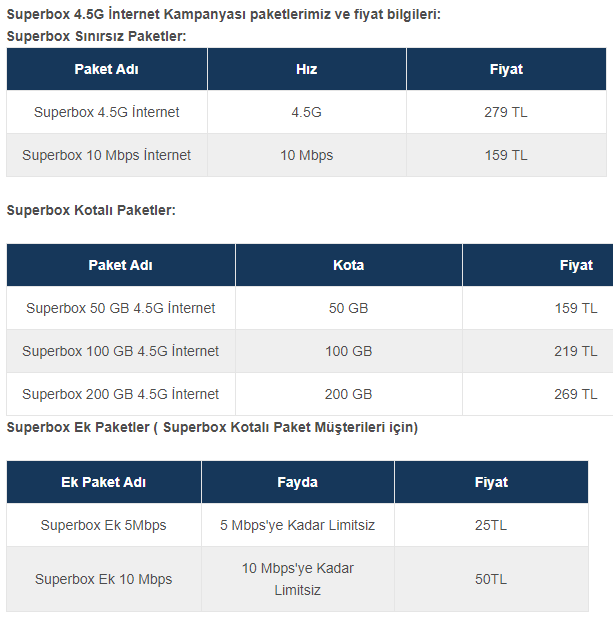Click the 10 Mbps speed cell

point(306,155)
